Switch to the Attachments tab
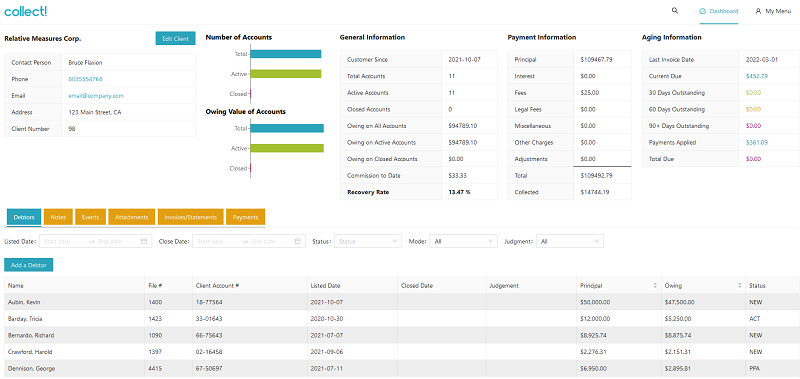 click(132, 217)
